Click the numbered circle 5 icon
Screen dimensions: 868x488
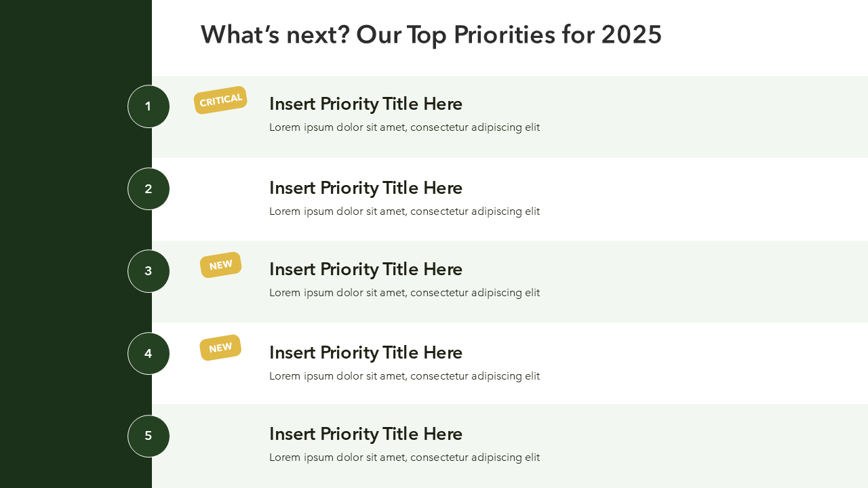(x=149, y=436)
